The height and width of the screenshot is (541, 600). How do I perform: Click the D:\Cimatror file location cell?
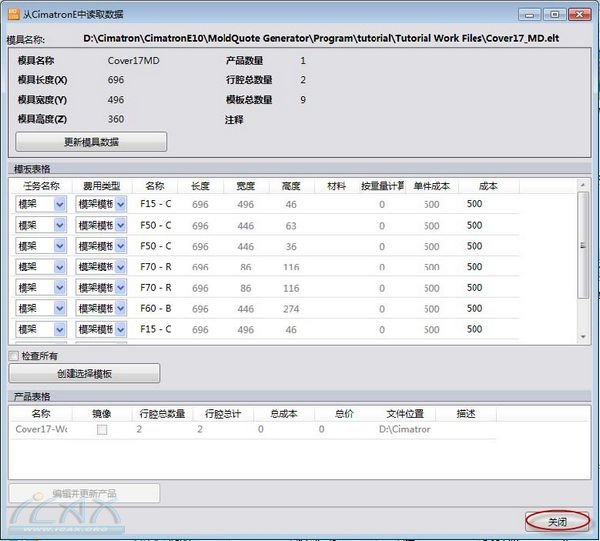[x=405, y=429]
